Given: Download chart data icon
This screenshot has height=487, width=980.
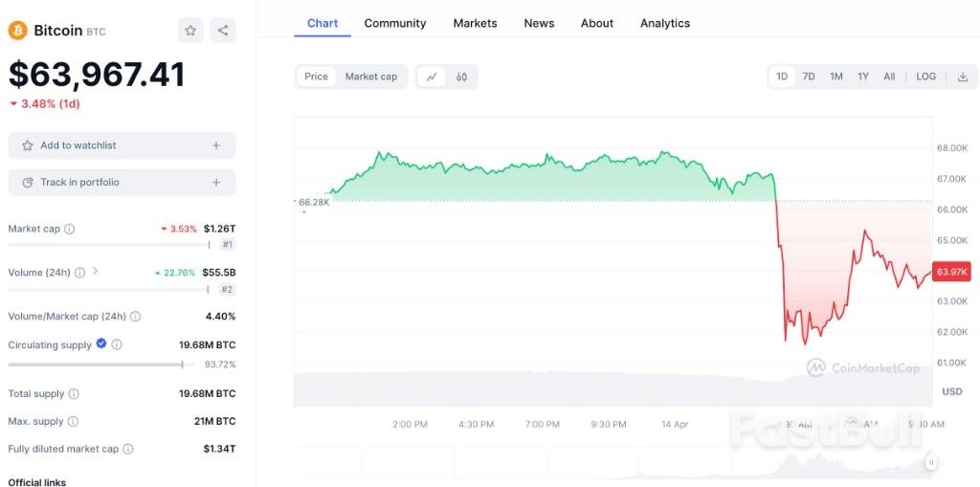Looking at the screenshot, I should pyautogui.click(x=962, y=77).
